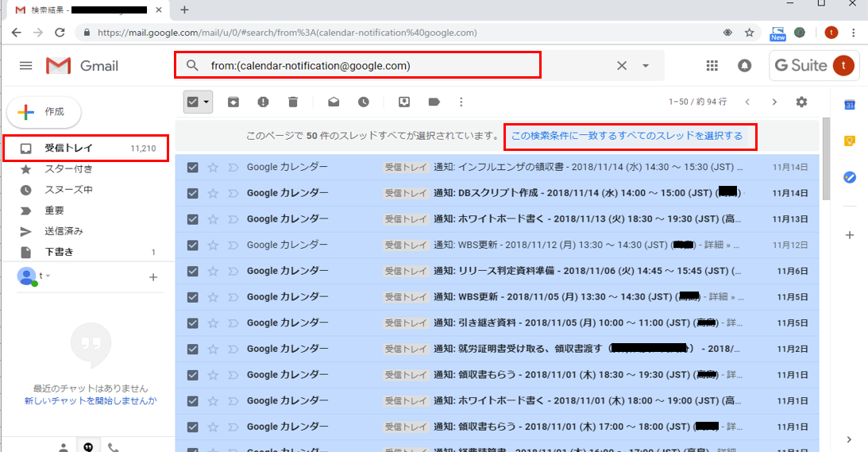Open Google Tasks side panel icon
Screen dimensions: 868x452
point(849,177)
